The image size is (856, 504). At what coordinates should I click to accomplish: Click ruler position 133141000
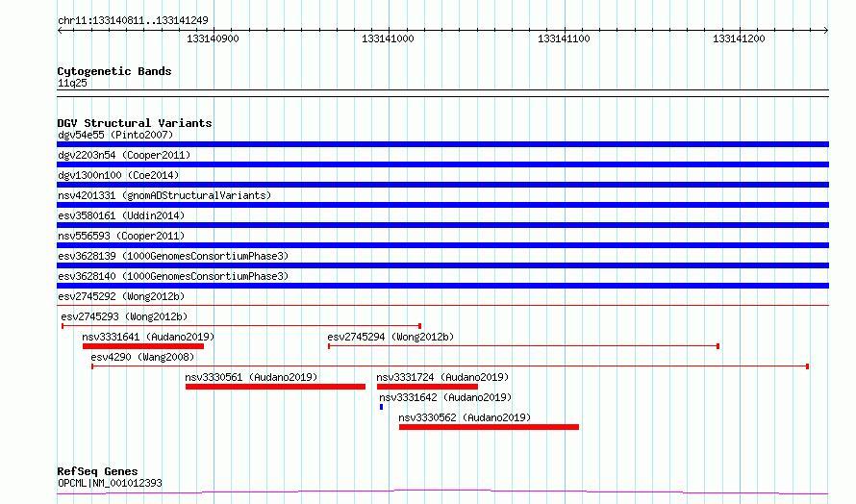[388, 38]
